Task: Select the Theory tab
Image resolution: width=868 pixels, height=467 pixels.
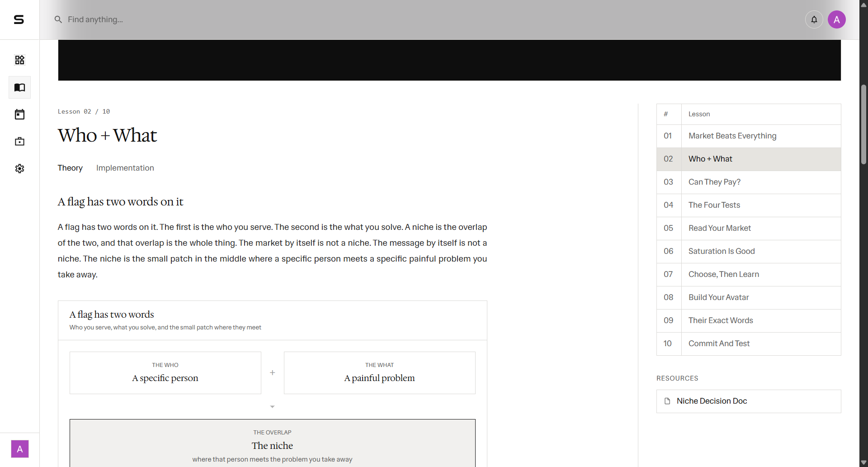Action: (x=70, y=168)
